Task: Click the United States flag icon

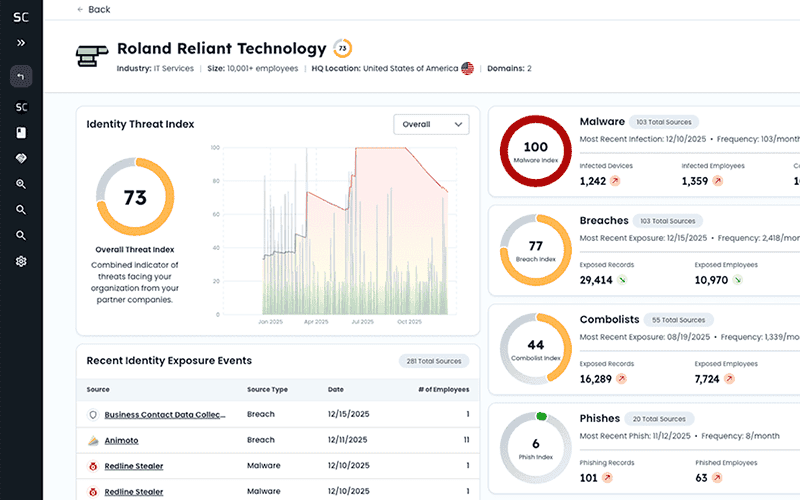Action: [467, 68]
